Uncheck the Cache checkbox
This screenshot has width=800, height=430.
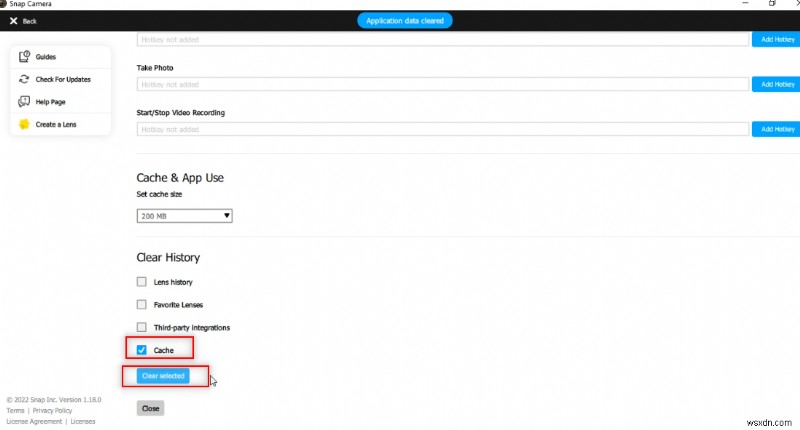[x=141, y=350]
